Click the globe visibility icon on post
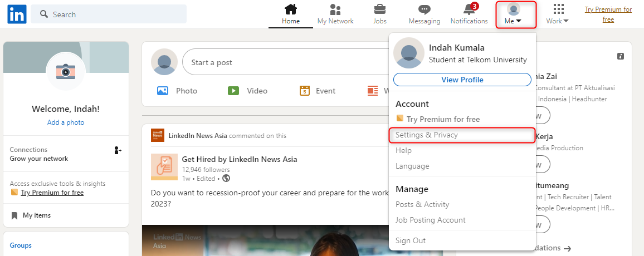 pos(226,179)
